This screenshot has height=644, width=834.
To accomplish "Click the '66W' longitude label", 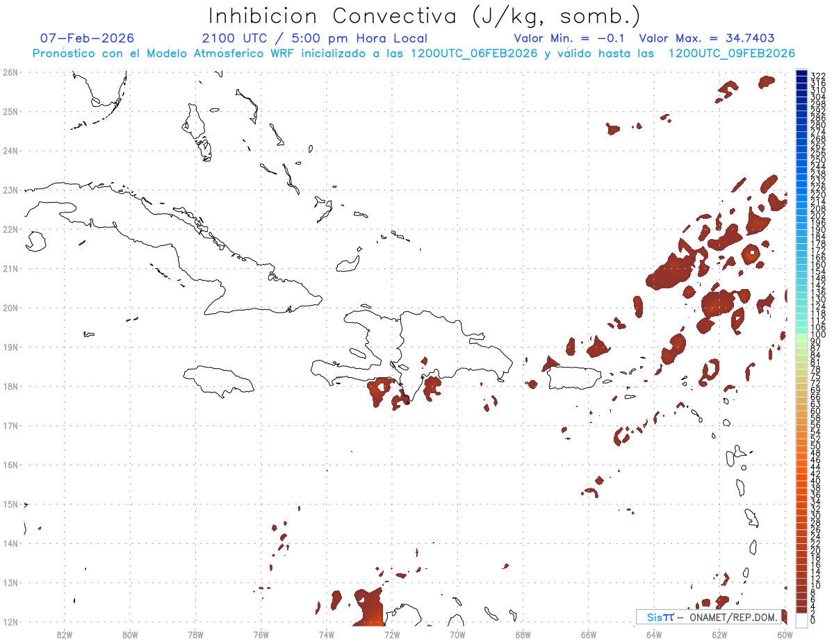I will coord(589,634).
